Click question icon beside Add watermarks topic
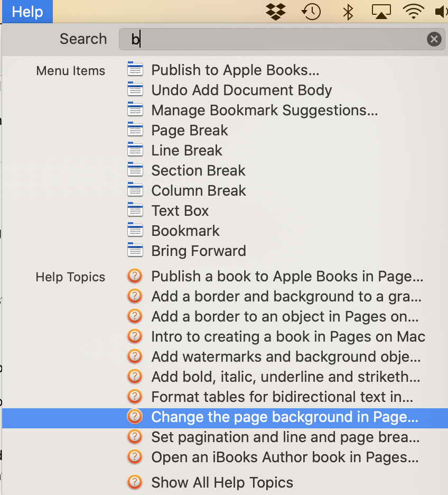The height and width of the screenshot is (495, 448). click(135, 356)
